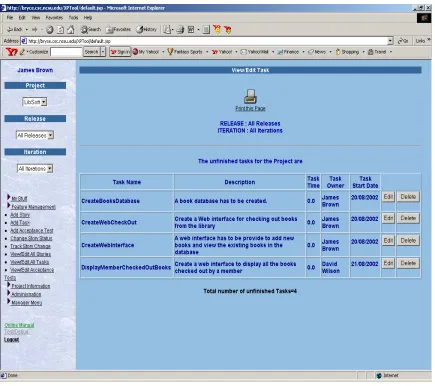Open News in the Yahoo toolbar
This screenshot has height=386, width=435.
[317, 52]
